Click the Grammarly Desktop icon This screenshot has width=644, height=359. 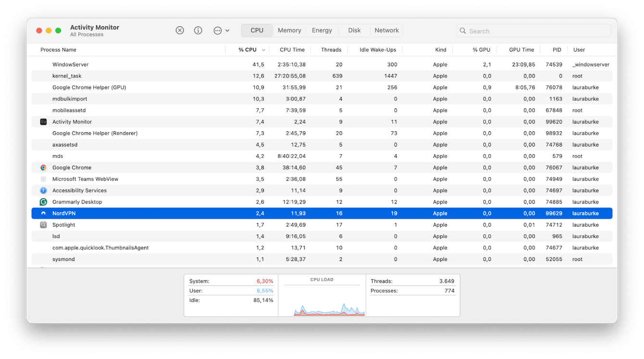tap(42, 202)
